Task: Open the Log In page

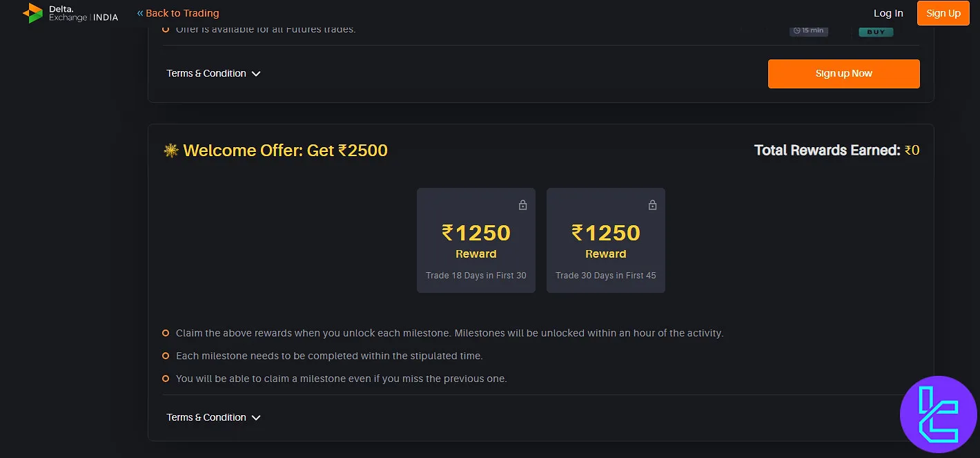Action: pos(888,13)
